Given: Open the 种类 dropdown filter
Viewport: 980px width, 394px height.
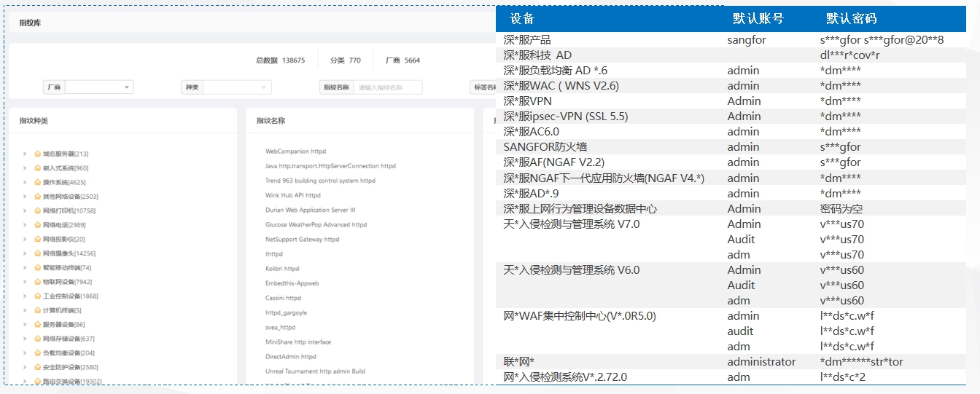Looking at the screenshot, I should 237,87.
